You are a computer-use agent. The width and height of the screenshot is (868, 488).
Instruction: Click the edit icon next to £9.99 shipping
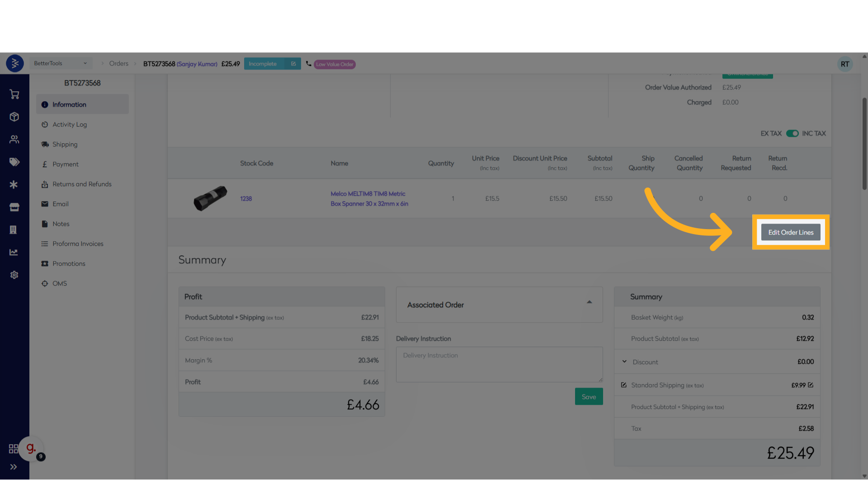(811, 385)
